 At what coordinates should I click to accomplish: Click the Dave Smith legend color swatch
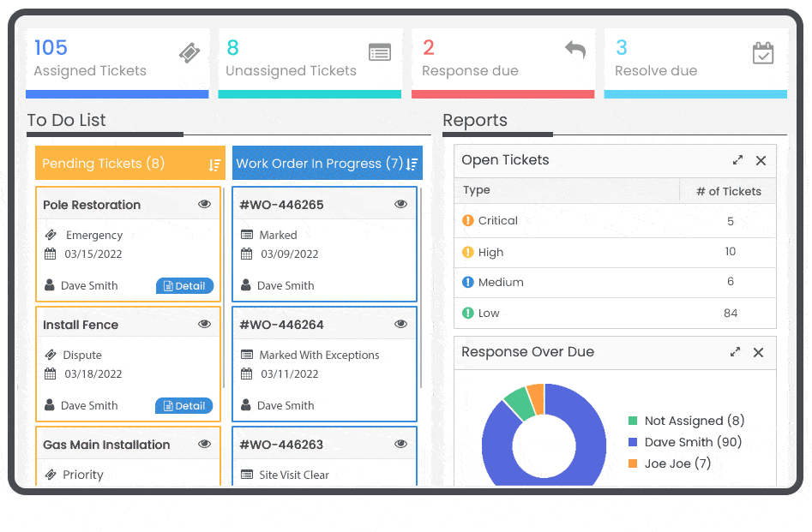pyautogui.click(x=633, y=442)
